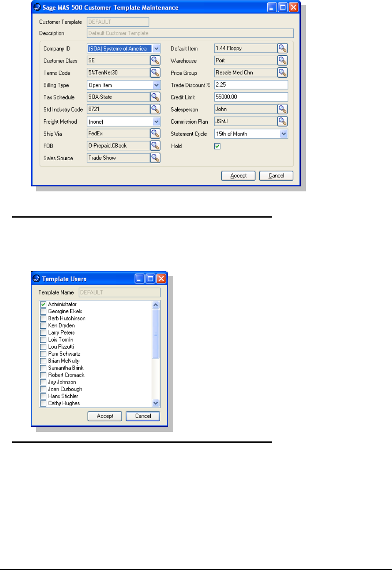Screen dimensions: 392x570
Task: Open lookup for Price Group field
Action: coord(283,73)
